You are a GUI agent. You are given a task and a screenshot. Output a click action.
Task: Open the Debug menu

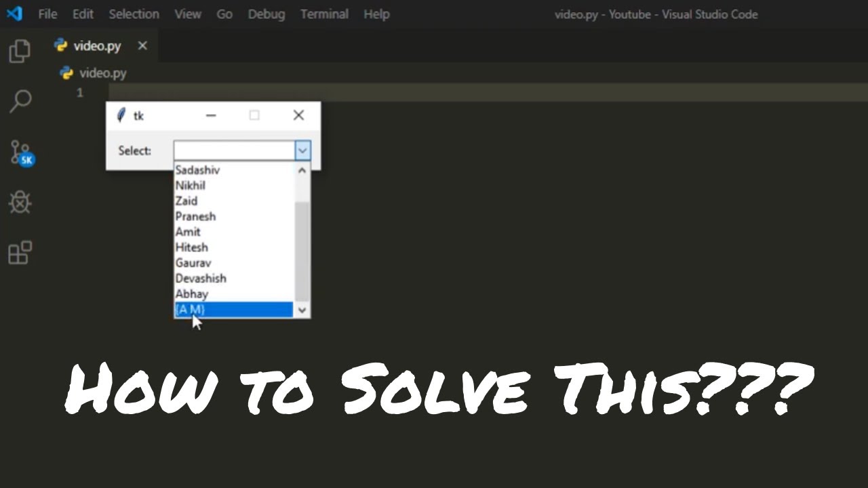pyautogui.click(x=266, y=14)
